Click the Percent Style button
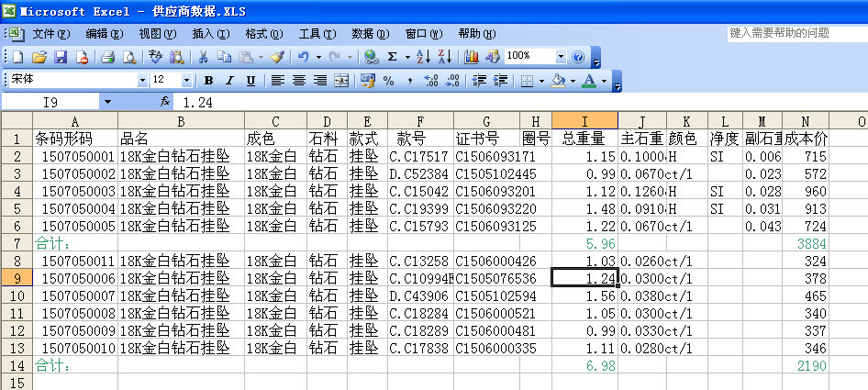Screen dimensions: 868x390 388,81
